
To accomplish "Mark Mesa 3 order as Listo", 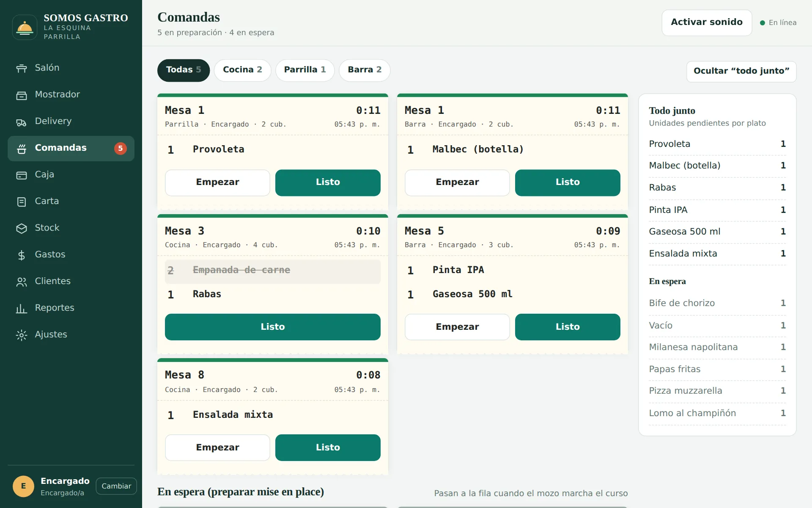I will [272, 327].
